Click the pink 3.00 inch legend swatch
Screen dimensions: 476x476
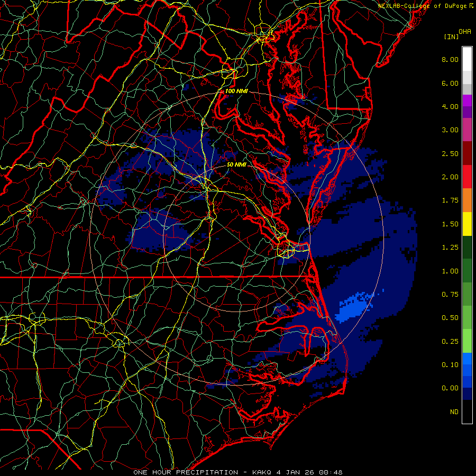point(467,130)
